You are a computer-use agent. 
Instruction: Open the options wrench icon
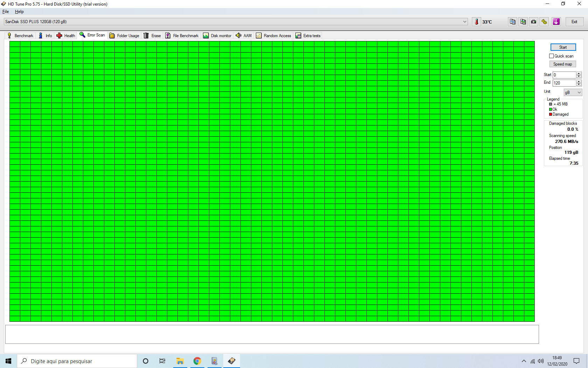point(544,22)
